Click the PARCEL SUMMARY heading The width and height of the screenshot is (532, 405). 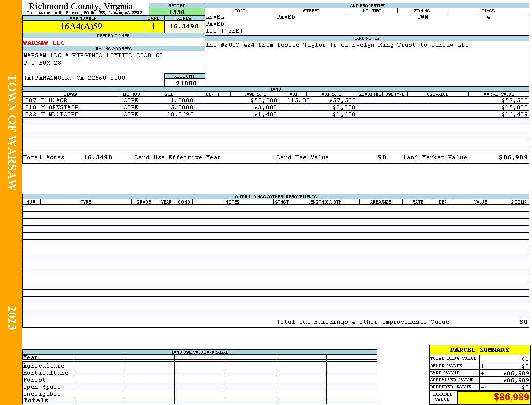point(479,350)
